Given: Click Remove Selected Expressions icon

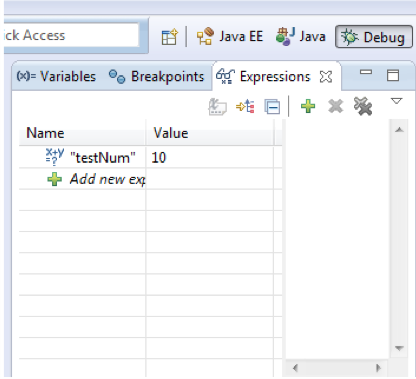Looking at the screenshot, I should pos(335,107).
